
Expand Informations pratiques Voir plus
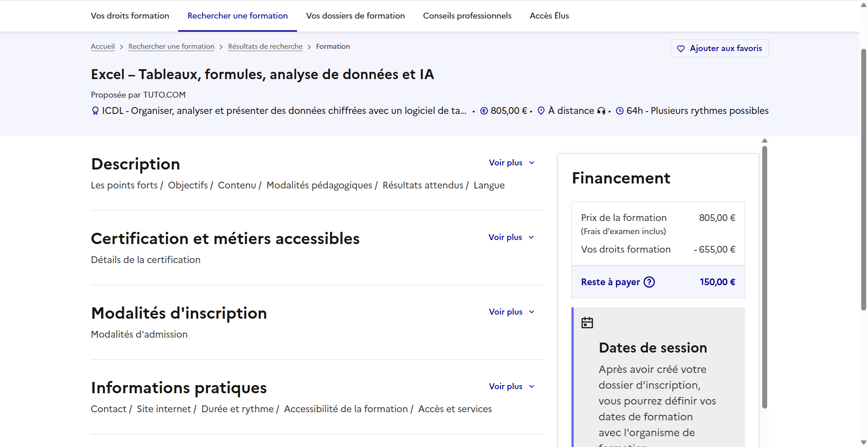511,386
